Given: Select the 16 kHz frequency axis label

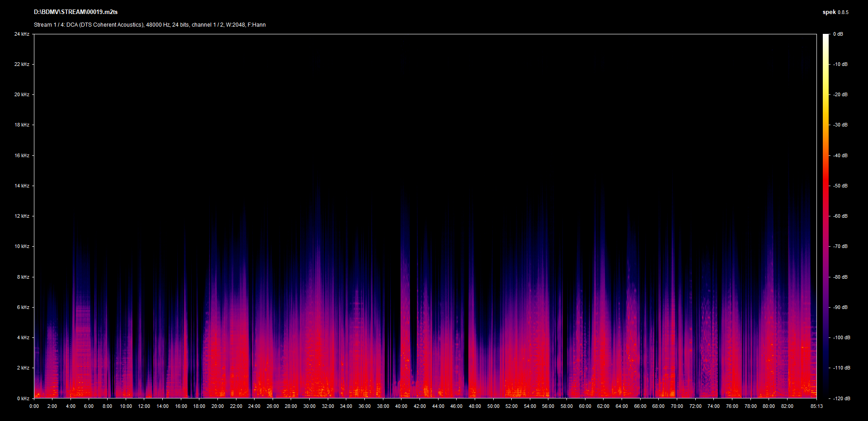Looking at the screenshot, I should point(22,155).
